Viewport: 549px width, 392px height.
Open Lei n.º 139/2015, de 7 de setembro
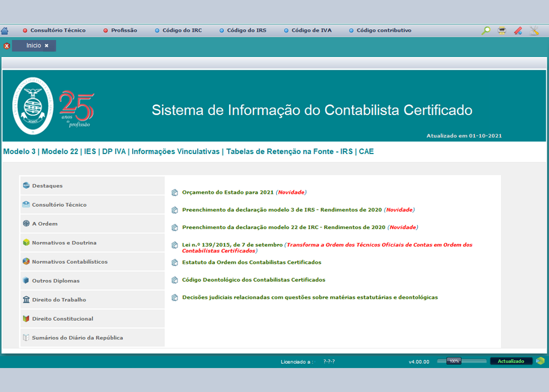click(232, 244)
